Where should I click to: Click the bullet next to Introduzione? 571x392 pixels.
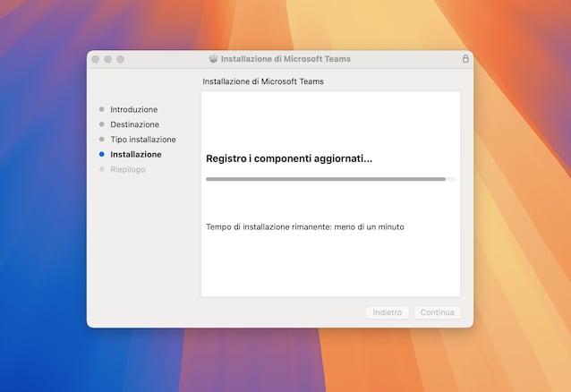pyautogui.click(x=102, y=109)
